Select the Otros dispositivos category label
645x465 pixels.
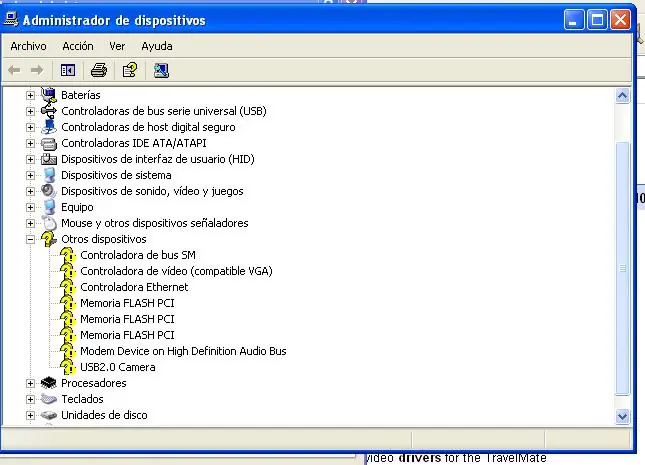tap(104, 239)
